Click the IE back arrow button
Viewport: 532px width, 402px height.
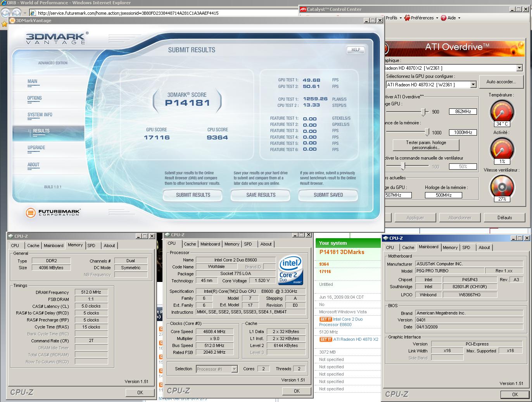[x=6, y=13]
